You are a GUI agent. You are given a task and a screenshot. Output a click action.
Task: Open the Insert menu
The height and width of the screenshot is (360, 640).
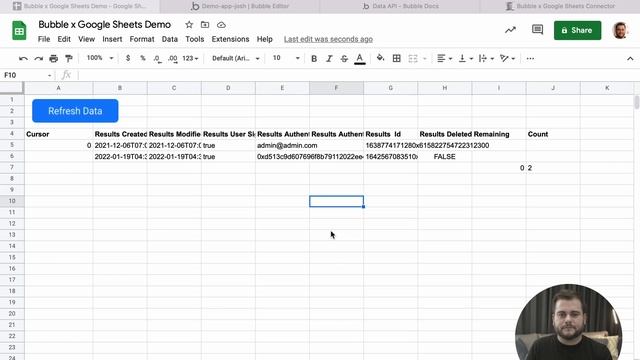coord(112,39)
